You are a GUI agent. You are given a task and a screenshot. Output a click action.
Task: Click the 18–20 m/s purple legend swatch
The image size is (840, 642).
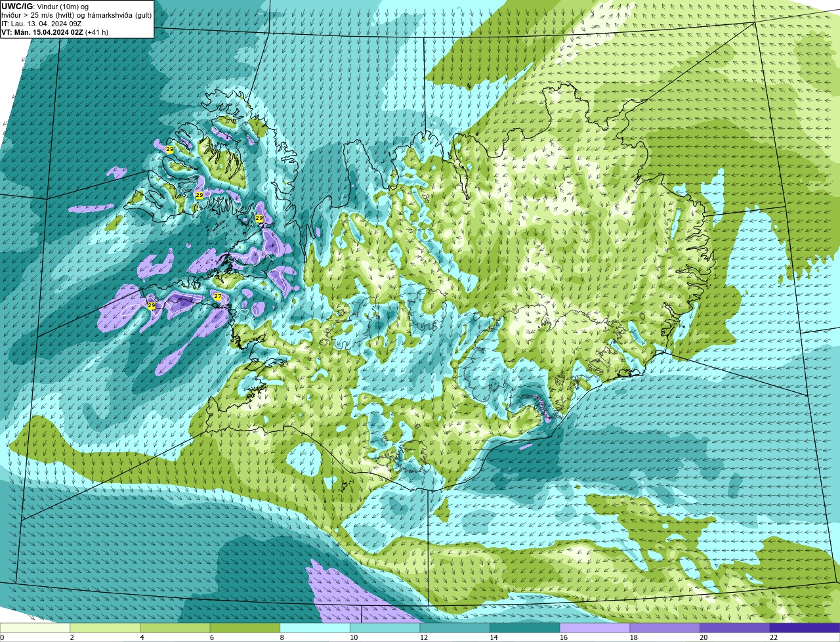[x=665, y=628]
